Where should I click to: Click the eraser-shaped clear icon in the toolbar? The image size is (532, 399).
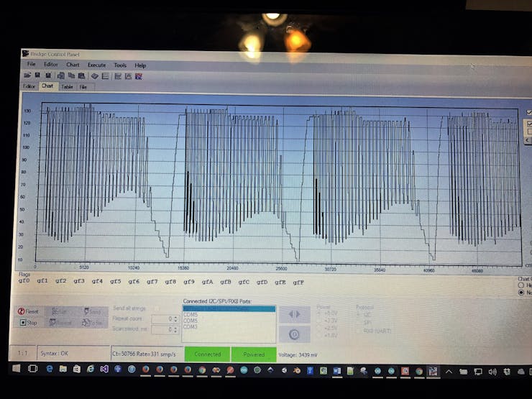click(x=95, y=76)
